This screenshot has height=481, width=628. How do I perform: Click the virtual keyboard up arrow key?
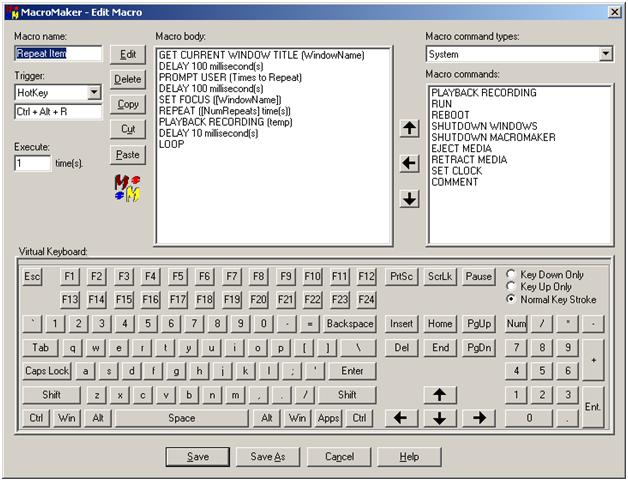440,395
